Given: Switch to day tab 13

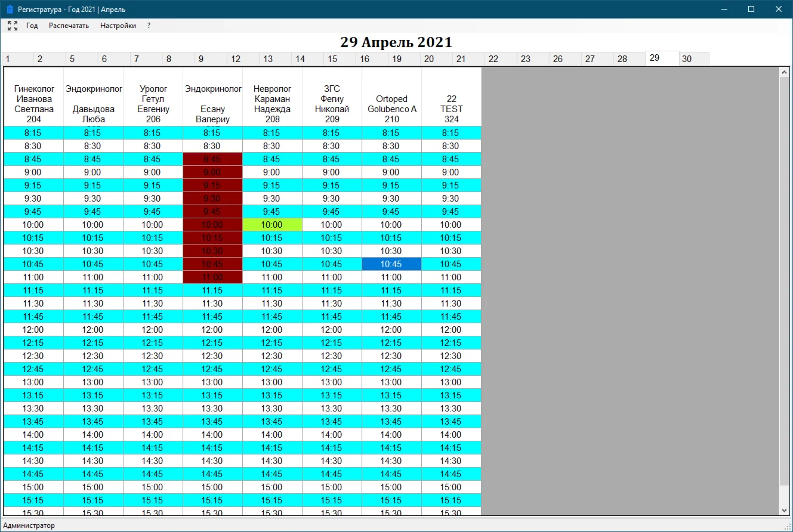Looking at the screenshot, I should (275, 59).
